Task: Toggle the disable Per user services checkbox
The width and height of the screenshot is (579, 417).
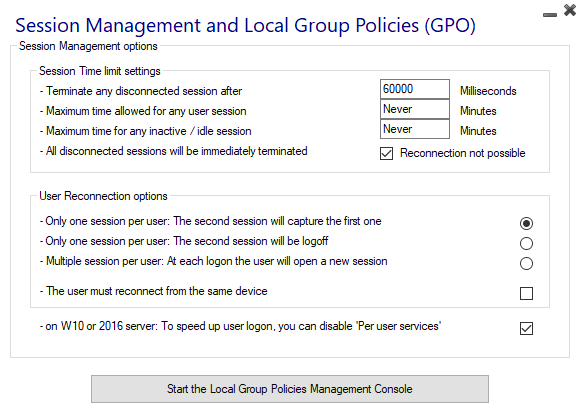Action: click(x=526, y=328)
